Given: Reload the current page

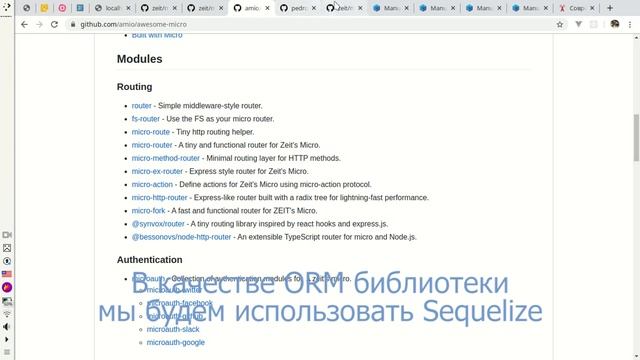Looking at the screenshot, I should click(54, 24).
